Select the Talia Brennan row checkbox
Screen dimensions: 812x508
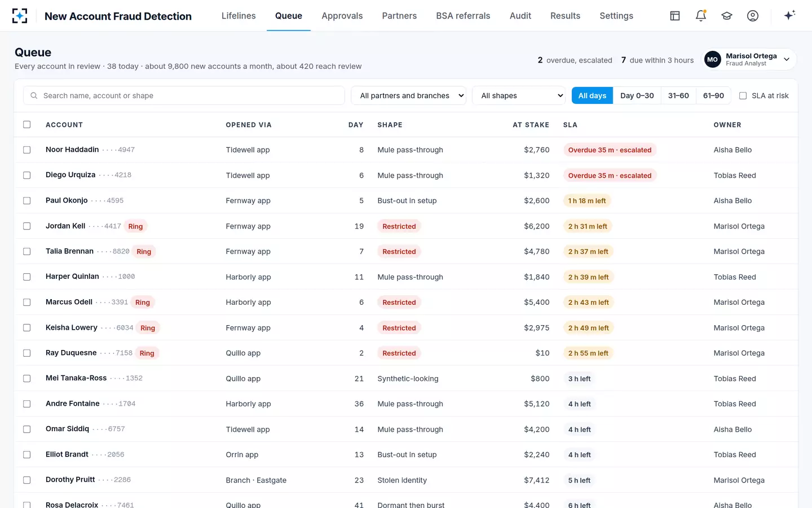tap(27, 251)
